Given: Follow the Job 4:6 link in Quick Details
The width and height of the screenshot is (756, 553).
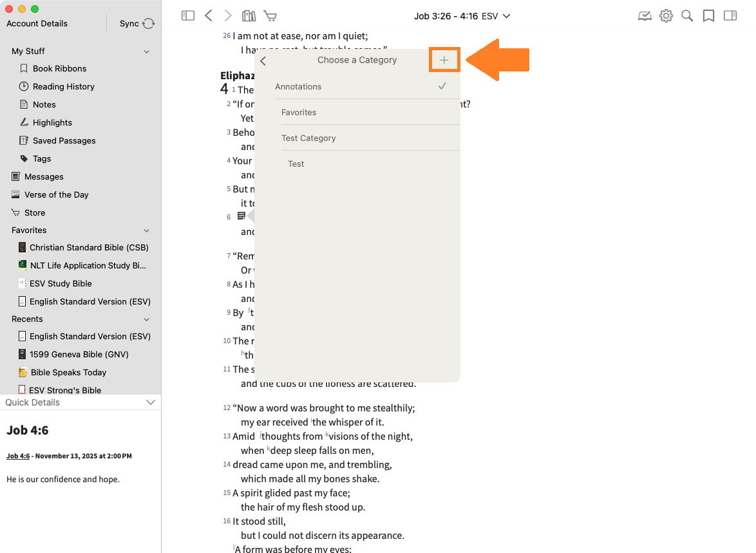Looking at the screenshot, I should point(18,456).
